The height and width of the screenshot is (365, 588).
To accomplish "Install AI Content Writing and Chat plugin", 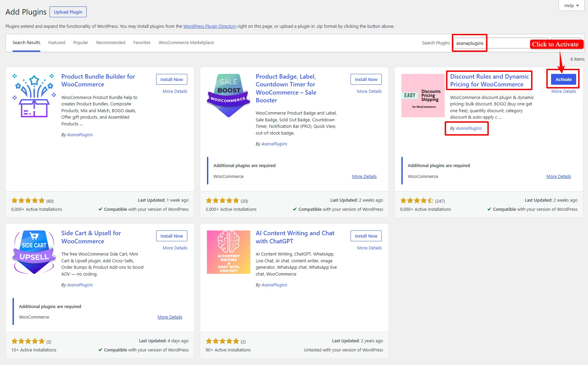I will [x=366, y=236].
